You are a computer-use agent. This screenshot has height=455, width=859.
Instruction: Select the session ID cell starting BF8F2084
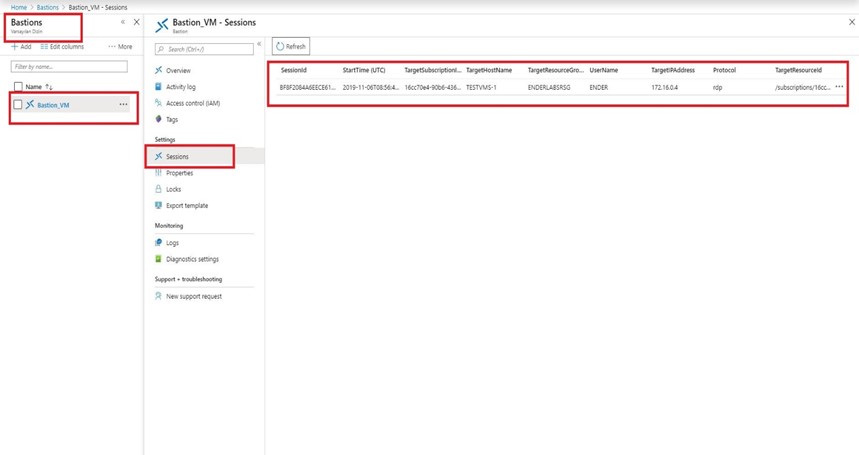pos(307,87)
